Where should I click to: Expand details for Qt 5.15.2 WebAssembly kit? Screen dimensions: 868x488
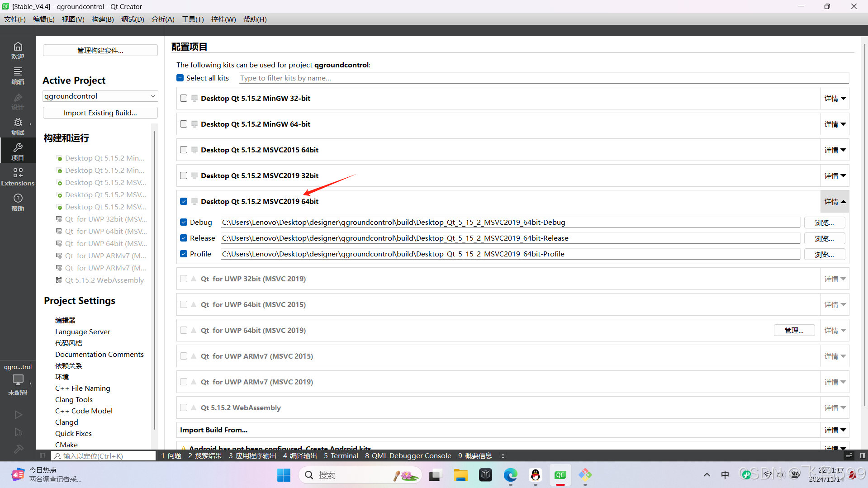[835, 407]
